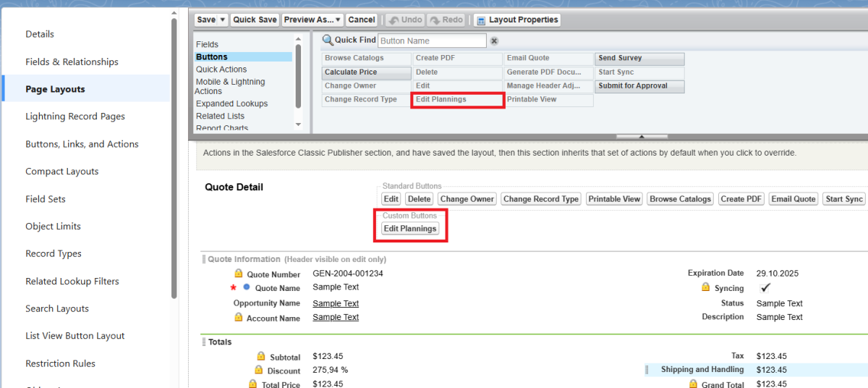
Task: Select Quick Actions in palette list
Action: click(x=221, y=69)
